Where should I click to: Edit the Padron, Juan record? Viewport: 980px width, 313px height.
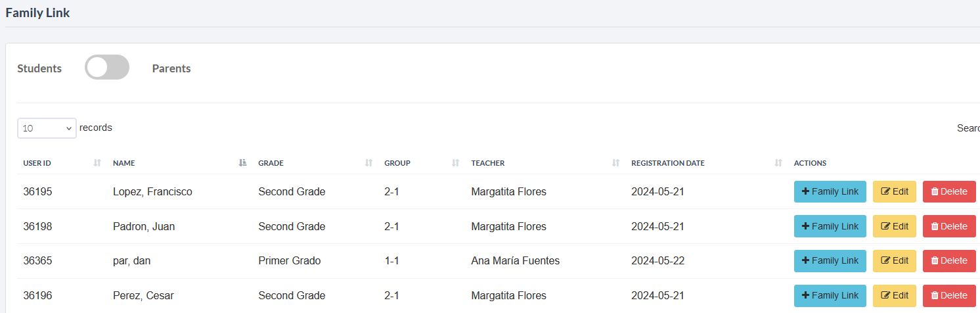click(894, 226)
